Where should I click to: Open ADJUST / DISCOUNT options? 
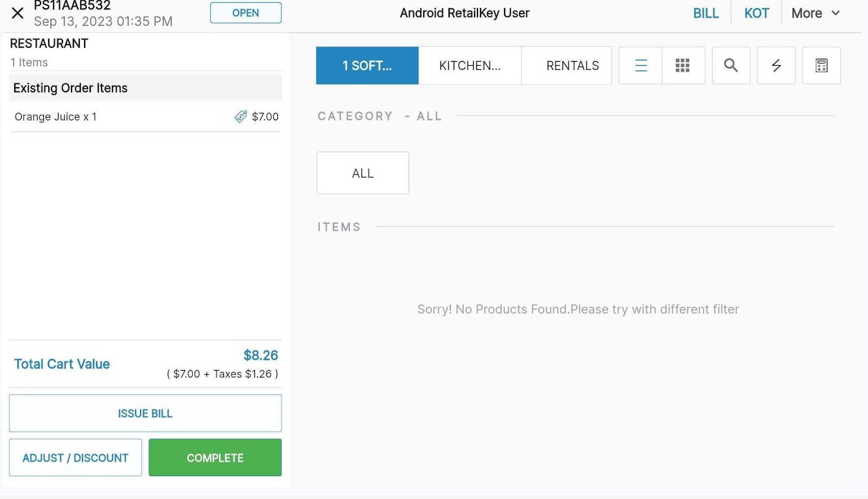point(75,458)
